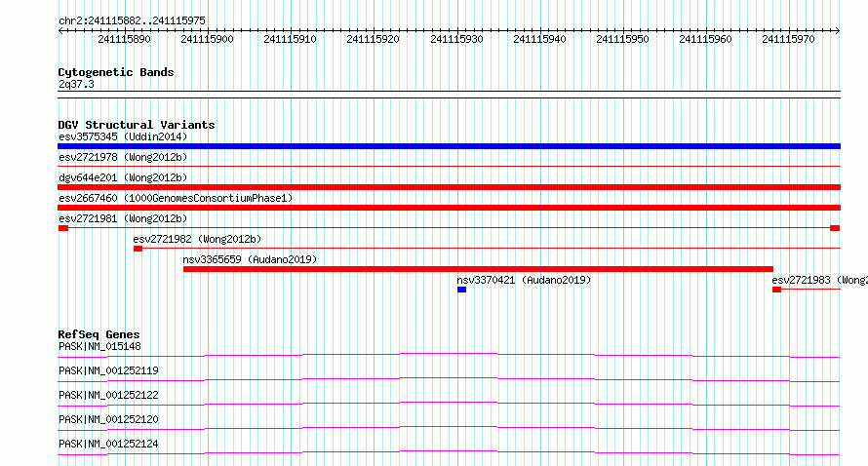Click ruler position 241115920
This screenshot has width=868, height=466.
374,39
